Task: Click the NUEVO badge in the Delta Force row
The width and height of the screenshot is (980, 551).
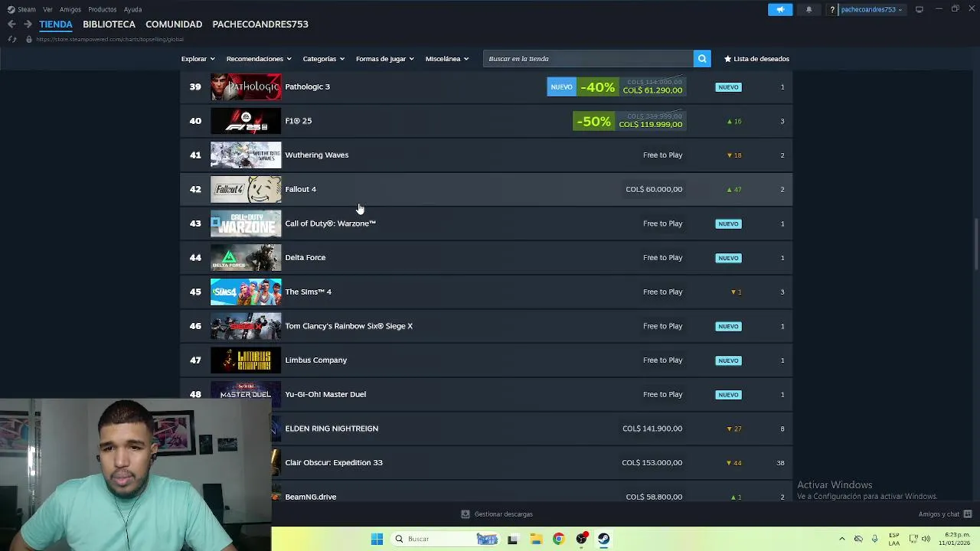Action: click(x=728, y=258)
